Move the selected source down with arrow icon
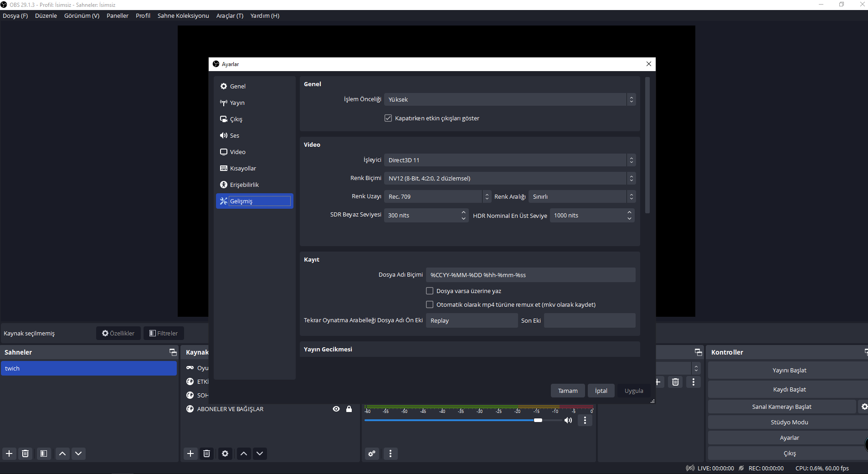868x474 pixels. click(x=260, y=453)
